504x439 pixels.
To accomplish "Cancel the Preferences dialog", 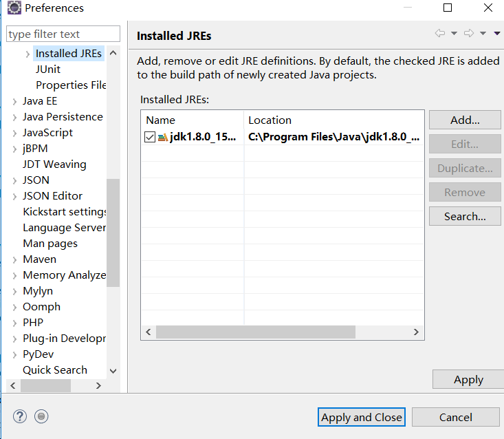I will click(x=455, y=417).
